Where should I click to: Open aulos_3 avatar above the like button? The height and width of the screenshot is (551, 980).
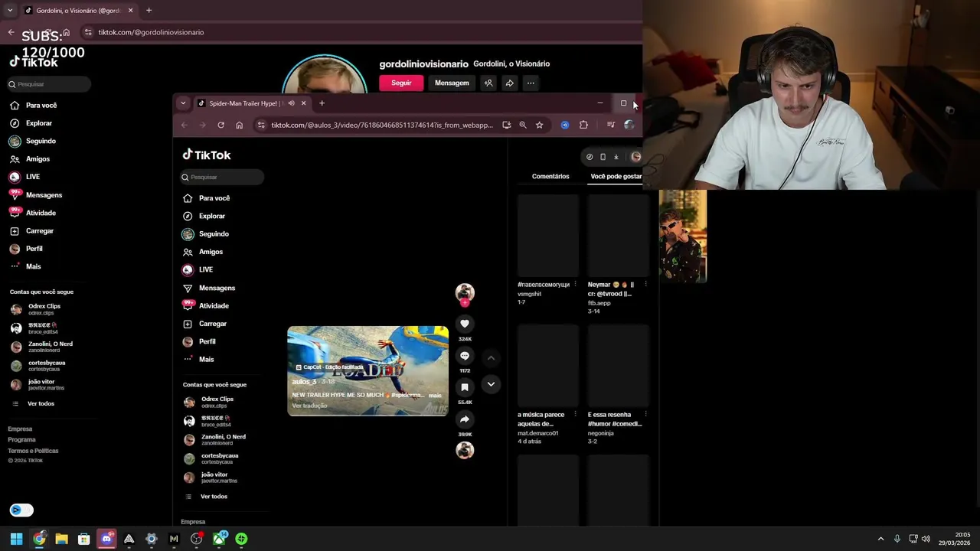(465, 292)
